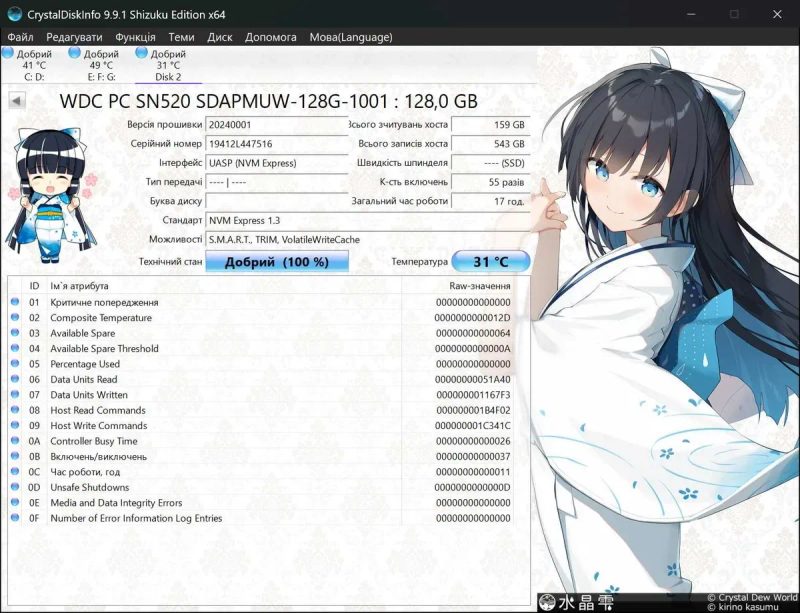
Task: Close the CrystalDiskInfo window
Action: coord(777,14)
